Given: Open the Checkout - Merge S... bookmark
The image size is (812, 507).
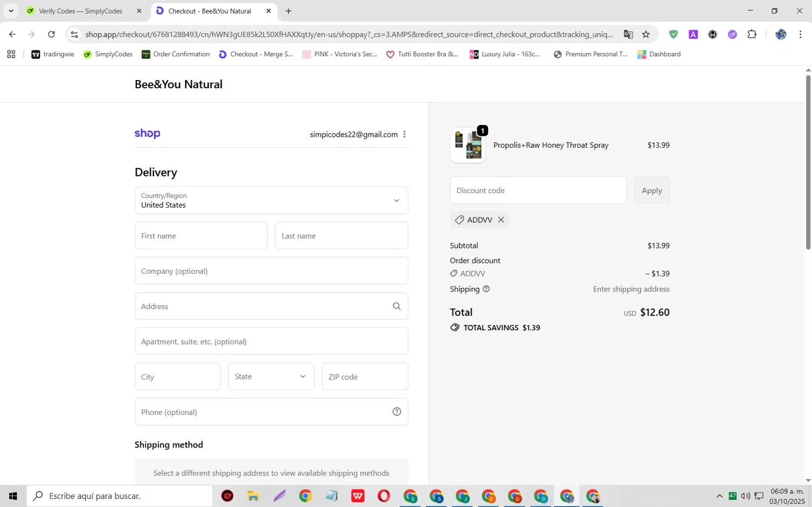Looking at the screenshot, I should pos(256,54).
